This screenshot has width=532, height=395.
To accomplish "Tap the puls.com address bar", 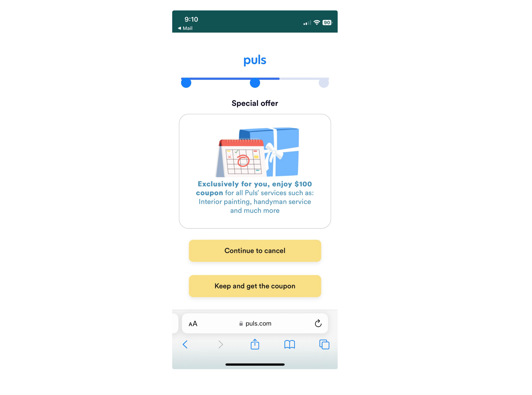I will [254, 324].
